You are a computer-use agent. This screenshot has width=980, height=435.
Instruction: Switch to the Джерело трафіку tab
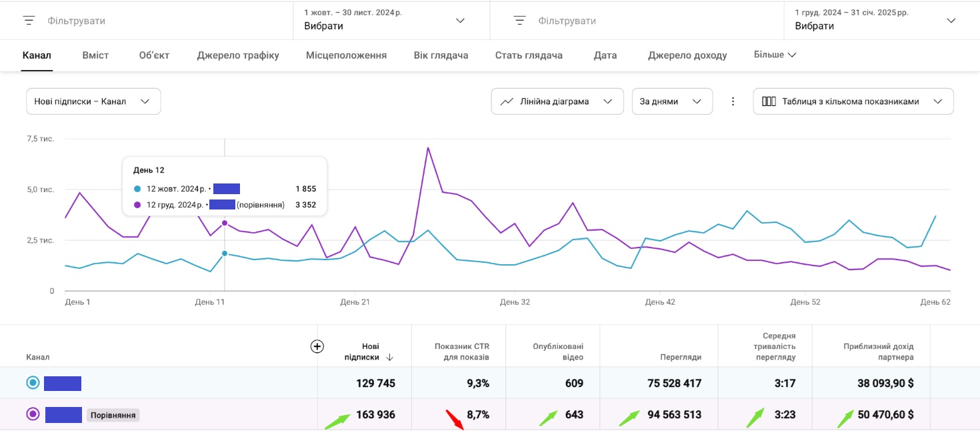[x=237, y=55]
